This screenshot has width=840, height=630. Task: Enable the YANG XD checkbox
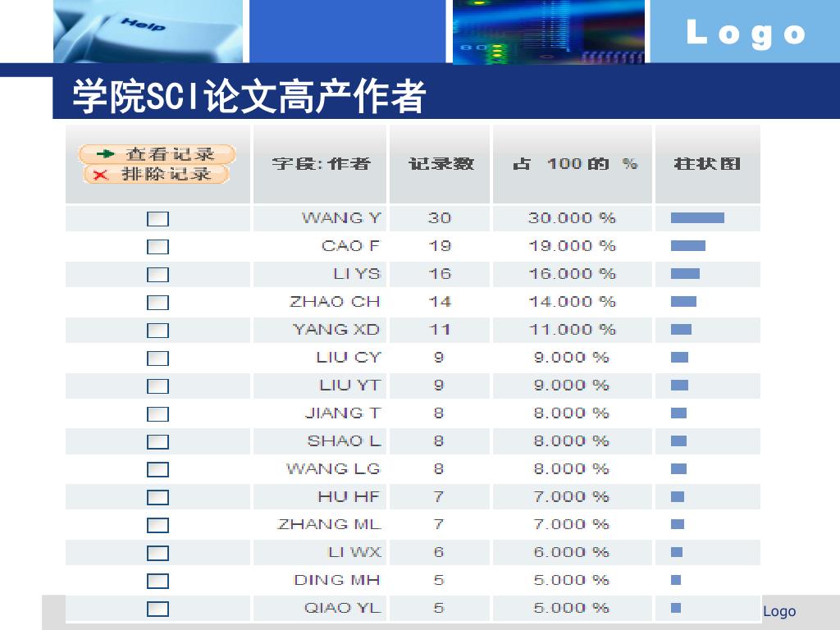tap(158, 330)
